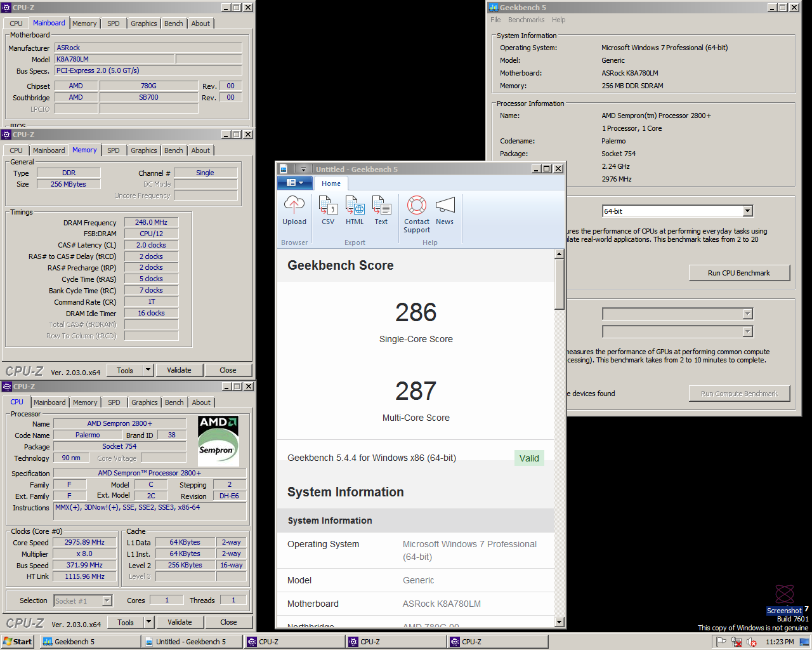The image size is (812, 650).
Task: Click the quick access toolbar save icon
Action: click(x=284, y=169)
